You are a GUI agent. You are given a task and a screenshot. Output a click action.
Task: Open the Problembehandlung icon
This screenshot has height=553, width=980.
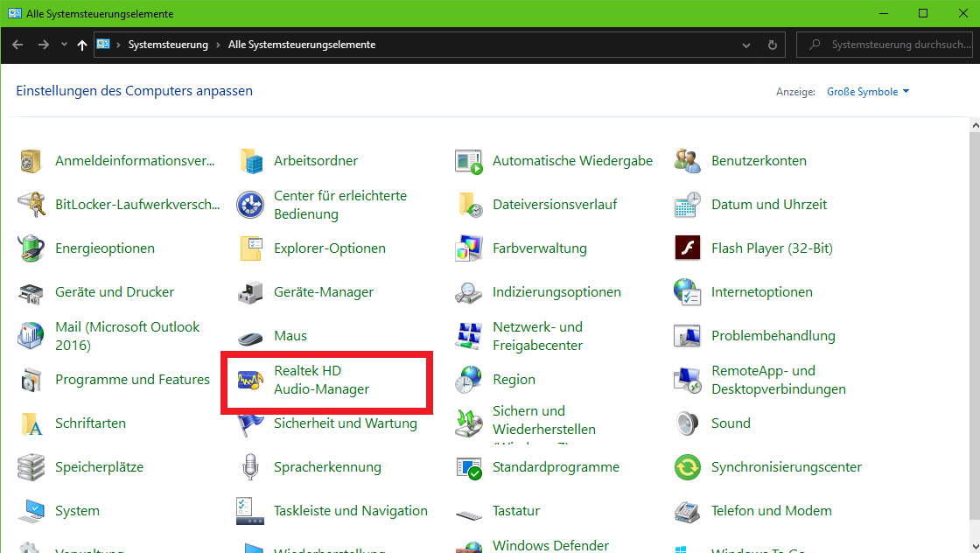[688, 336]
